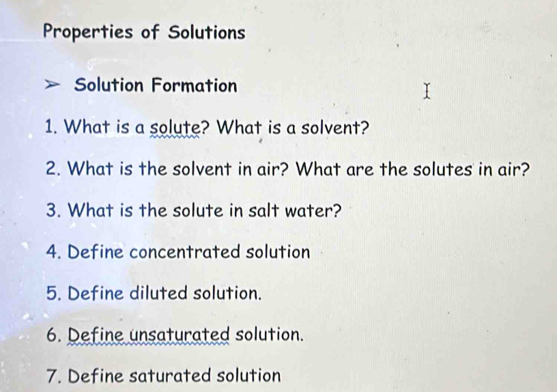Click the 'Properties of Solutions' title text
557x392 pixels.
click(144, 32)
